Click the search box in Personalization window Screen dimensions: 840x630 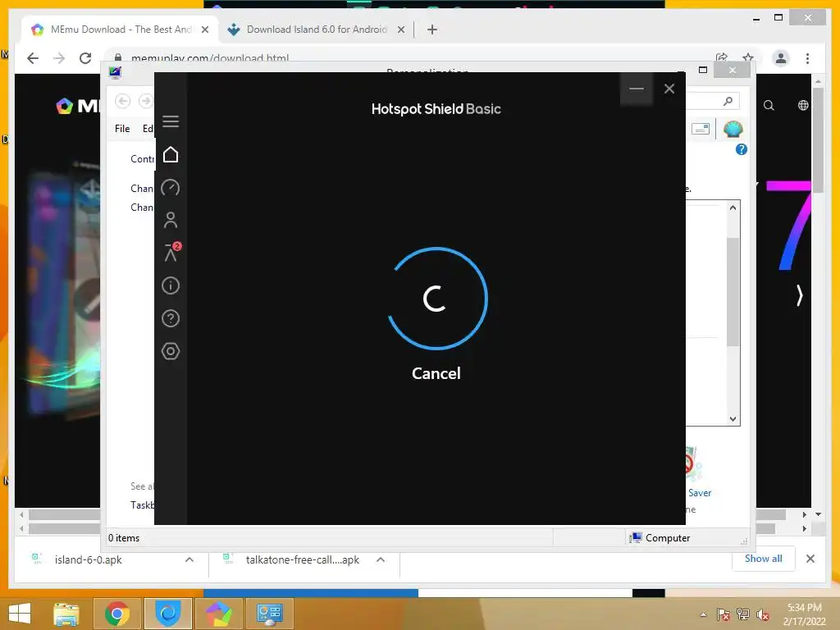[x=713, y=101]
